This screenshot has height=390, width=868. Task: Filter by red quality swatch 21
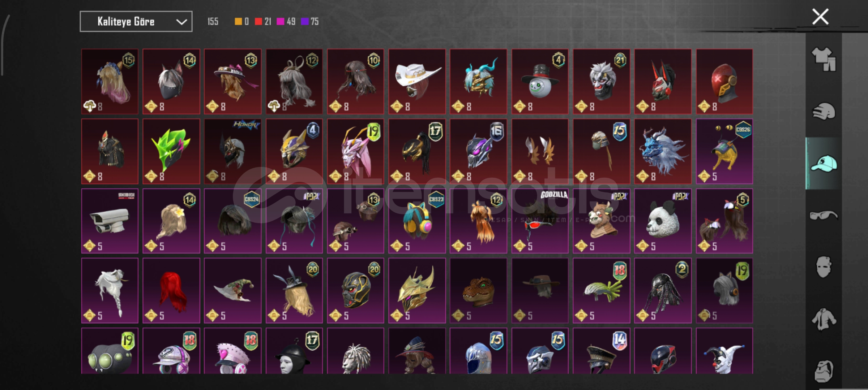[x=263, y=22]
